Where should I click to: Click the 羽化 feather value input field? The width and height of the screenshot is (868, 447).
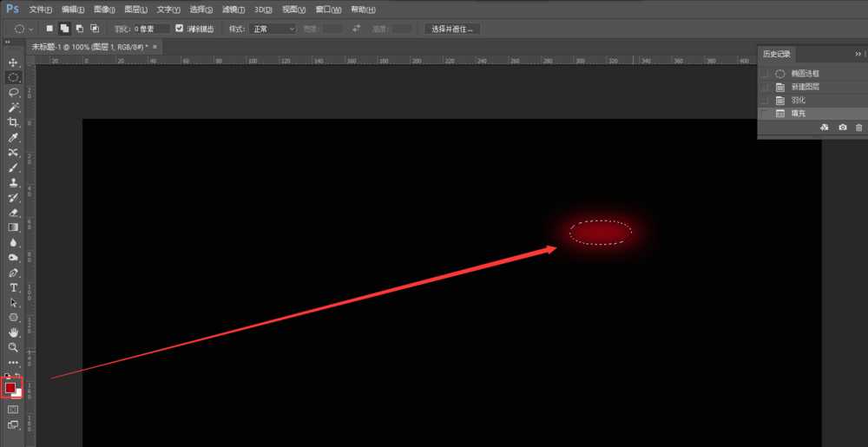[152, 29]
